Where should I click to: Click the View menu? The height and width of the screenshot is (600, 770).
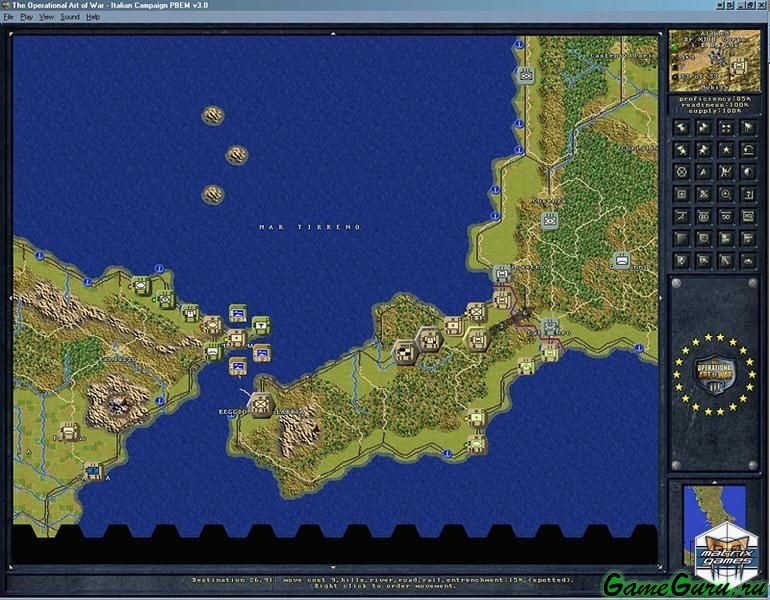47,17
